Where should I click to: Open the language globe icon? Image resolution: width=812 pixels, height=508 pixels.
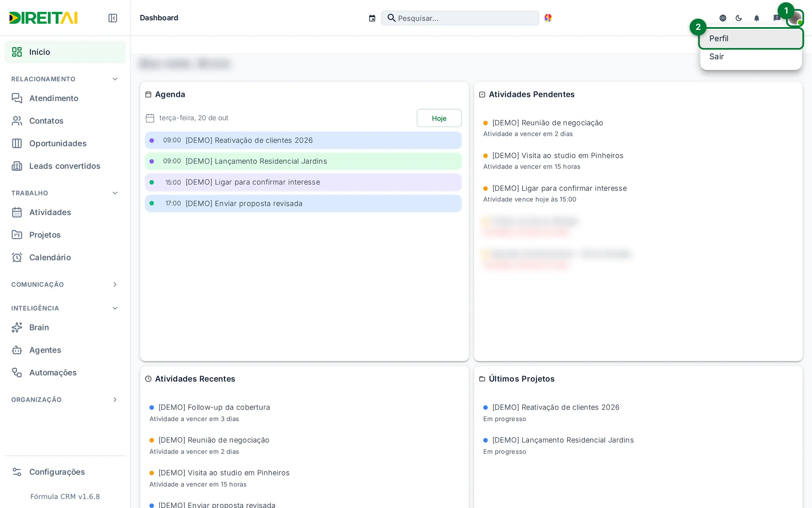pyautogui.click(x=723, y=18)
